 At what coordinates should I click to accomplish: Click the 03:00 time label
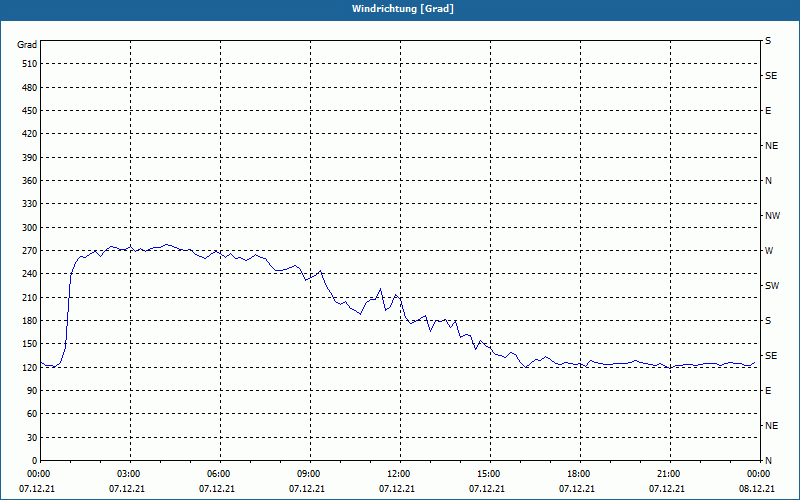129,474
